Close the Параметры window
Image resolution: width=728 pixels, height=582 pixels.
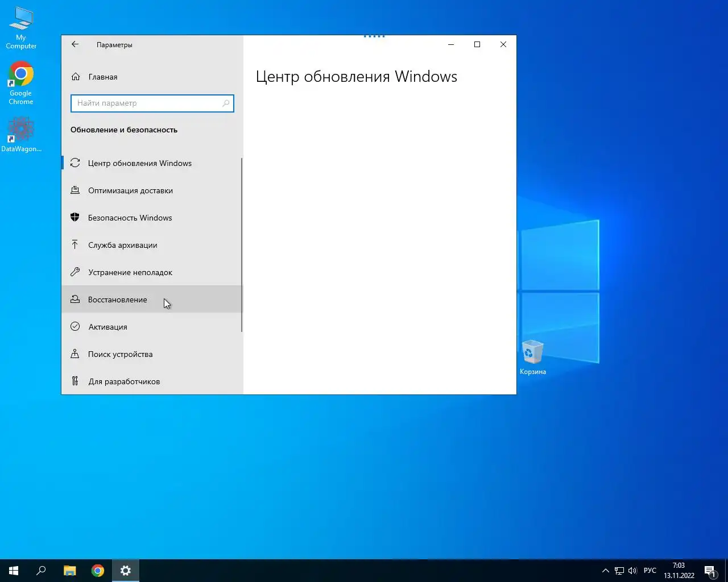coord(503,44)
